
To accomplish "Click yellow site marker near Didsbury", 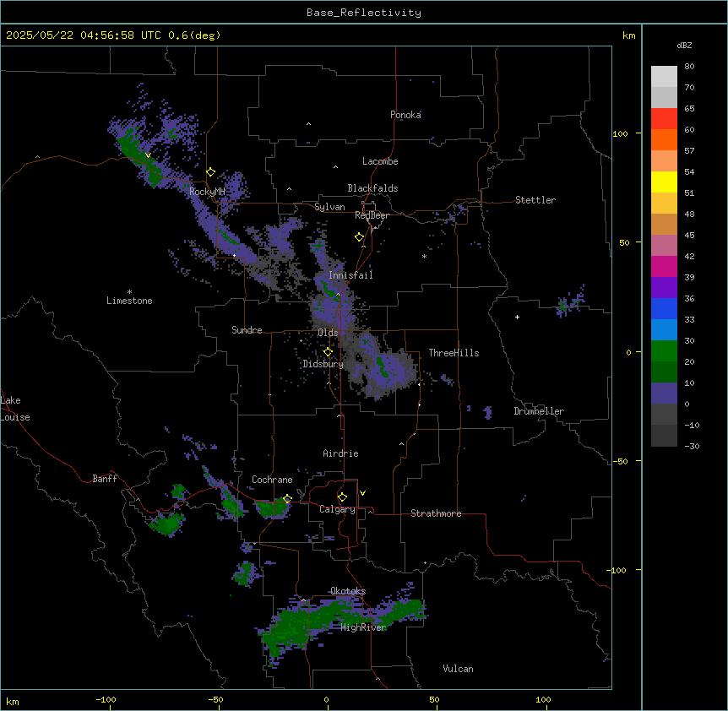I will (x=328, y=352).
